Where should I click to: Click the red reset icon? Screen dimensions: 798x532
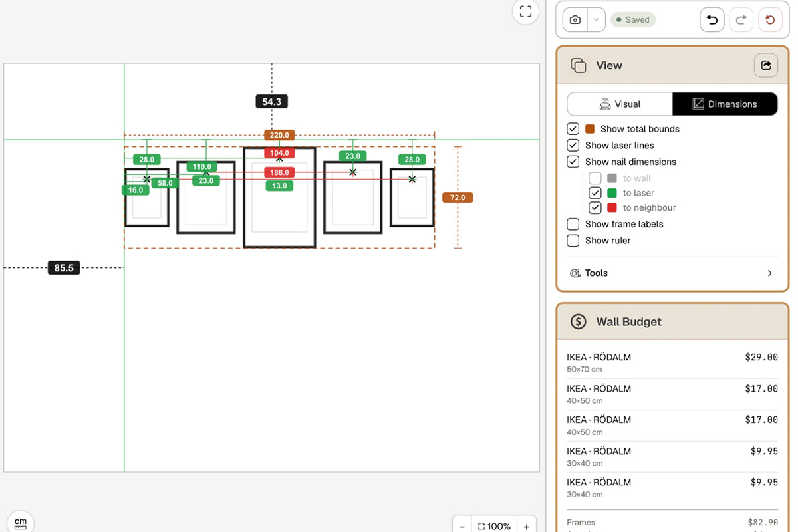[x=770, y=20]
